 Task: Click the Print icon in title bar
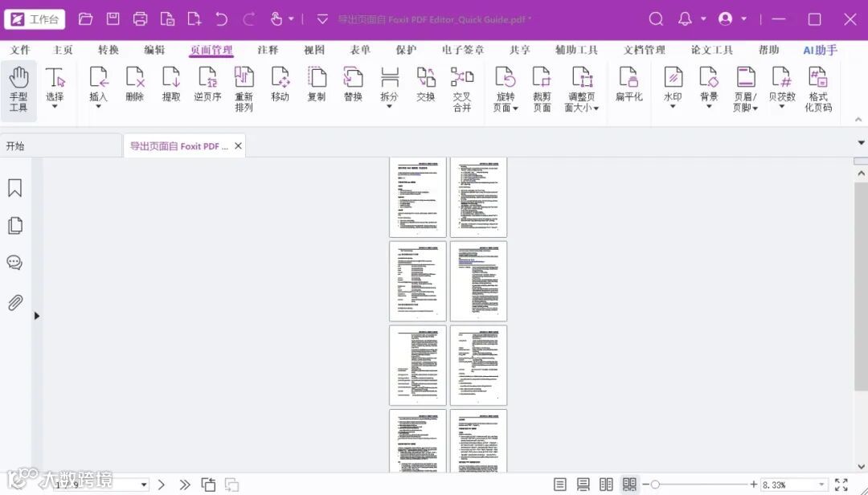(x=140, y=18)
